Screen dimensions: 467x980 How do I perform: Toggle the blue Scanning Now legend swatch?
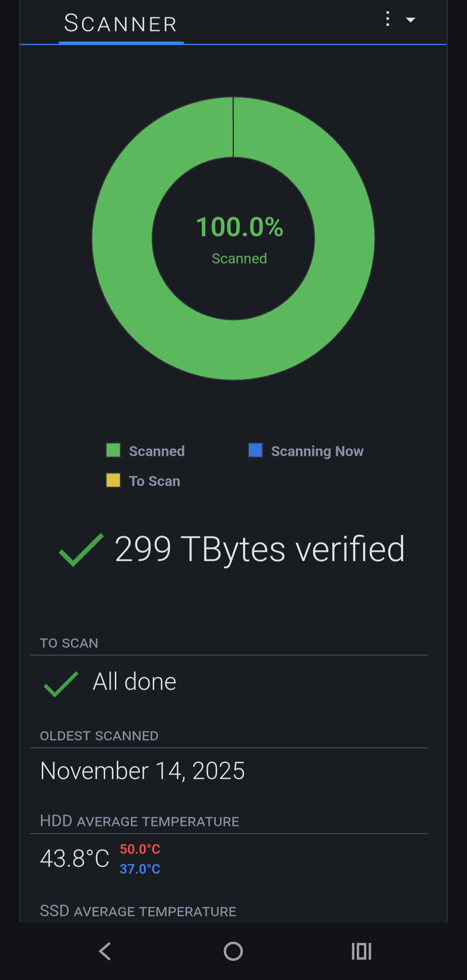point(255,450)
